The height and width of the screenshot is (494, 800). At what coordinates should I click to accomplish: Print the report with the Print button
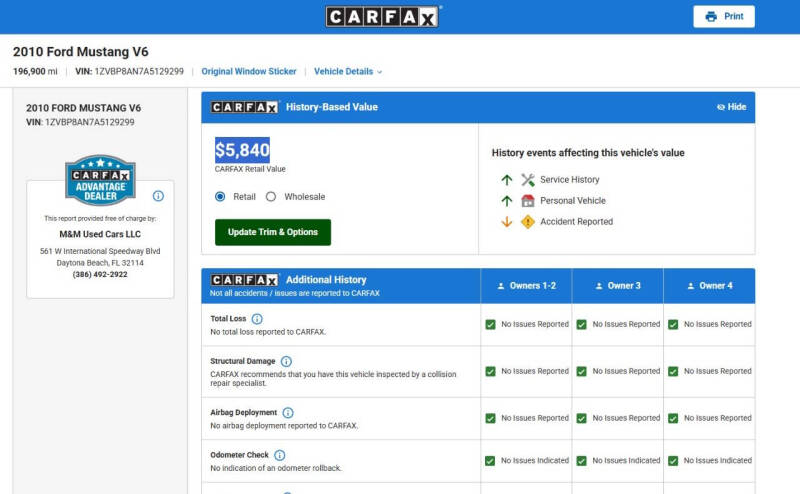[x=724, y=17]
